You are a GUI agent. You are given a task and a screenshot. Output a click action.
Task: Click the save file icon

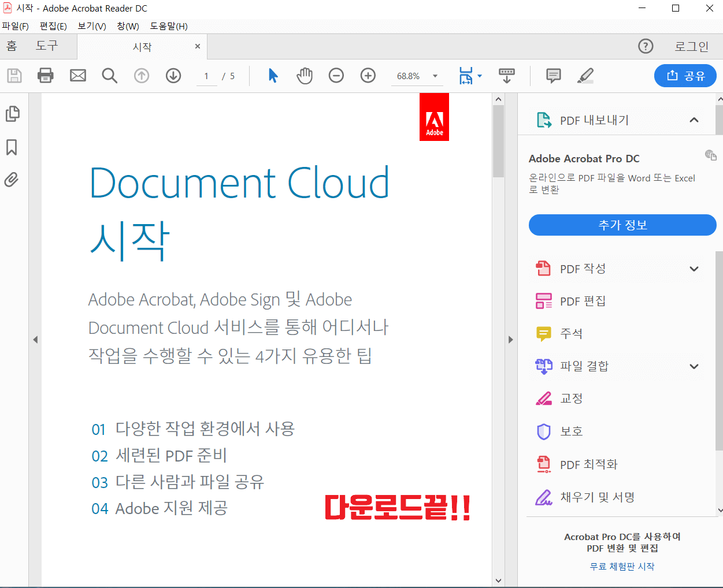pos(14,76)
